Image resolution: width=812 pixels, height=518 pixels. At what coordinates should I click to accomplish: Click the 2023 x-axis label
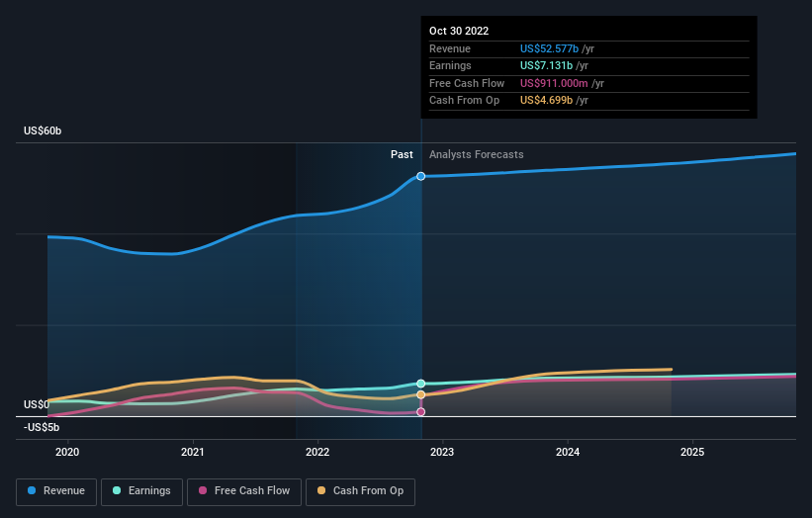point(442,453)
